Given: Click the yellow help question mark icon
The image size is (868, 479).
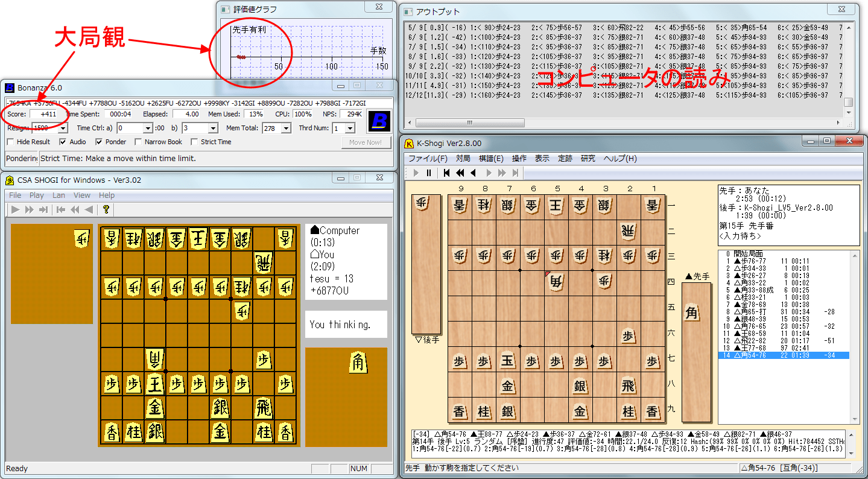Looking at the screenshot, I should tap(106, 209).
